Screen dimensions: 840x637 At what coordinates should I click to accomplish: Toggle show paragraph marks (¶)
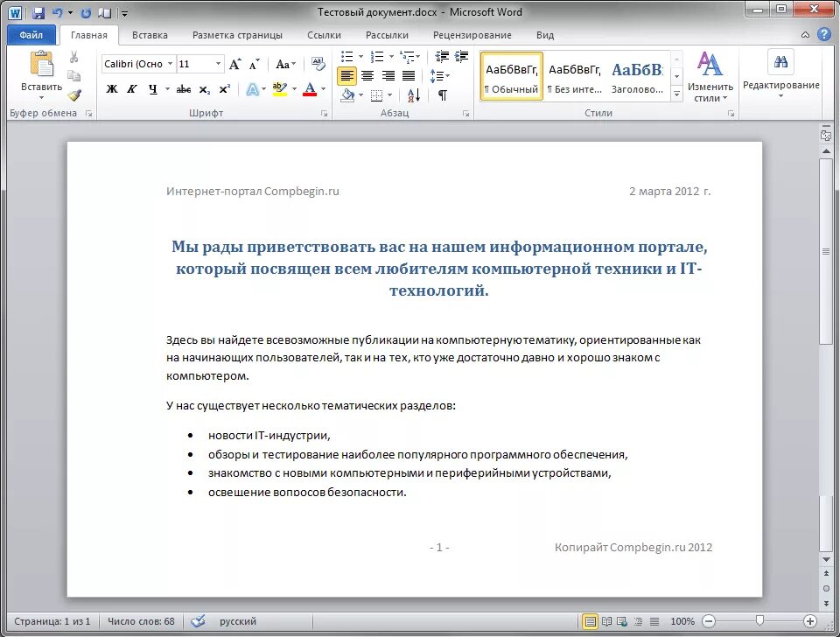[443, 95]
